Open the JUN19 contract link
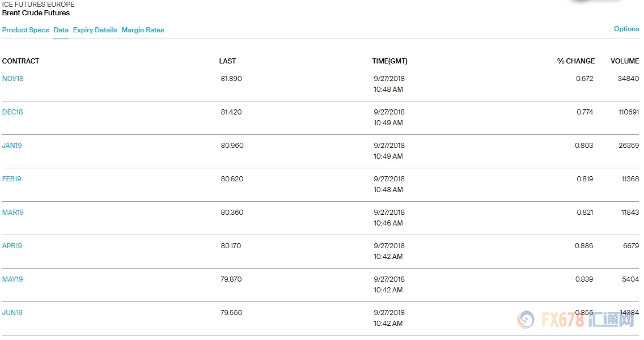Screen dimensions: 644x340 tap(12, 313)
